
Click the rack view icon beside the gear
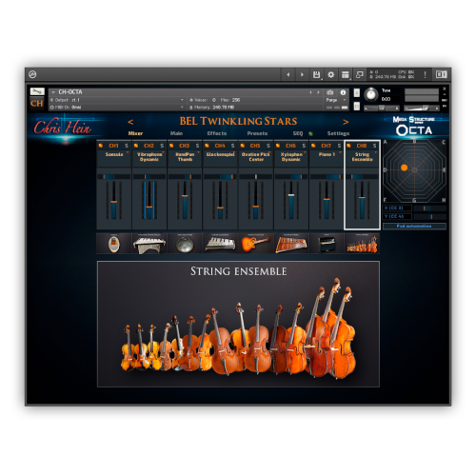[346, 74]
